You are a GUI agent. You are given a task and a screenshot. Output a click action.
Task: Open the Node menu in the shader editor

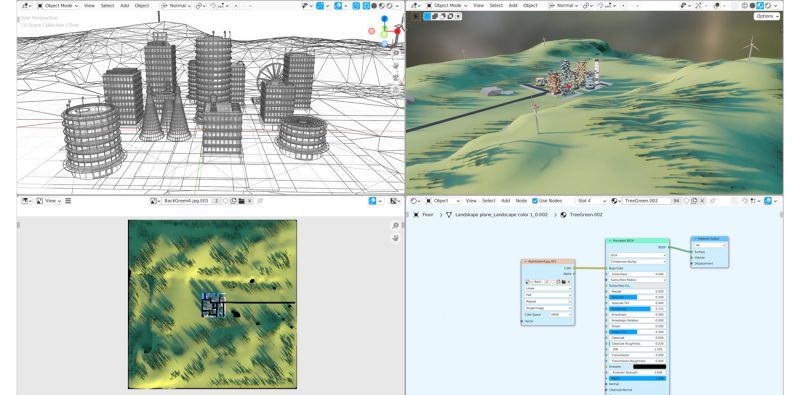point(521,201)
